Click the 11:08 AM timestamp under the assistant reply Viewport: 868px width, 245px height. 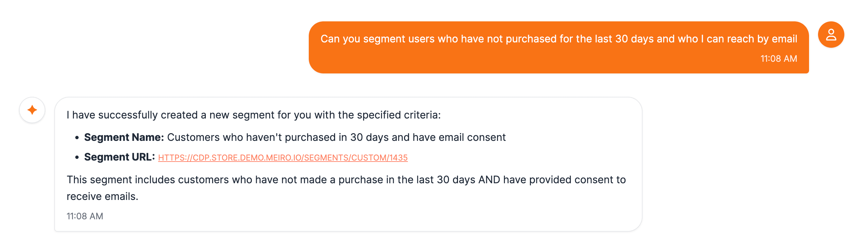(x=85, y=216)
